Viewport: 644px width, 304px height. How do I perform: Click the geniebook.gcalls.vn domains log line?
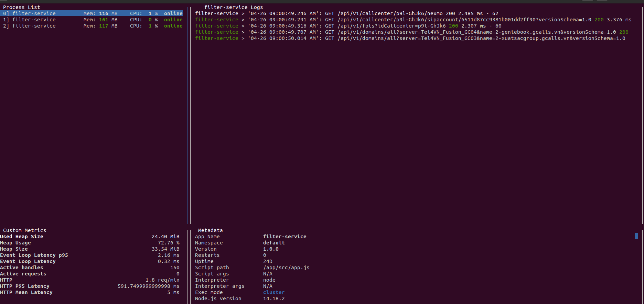pos(411,32)
